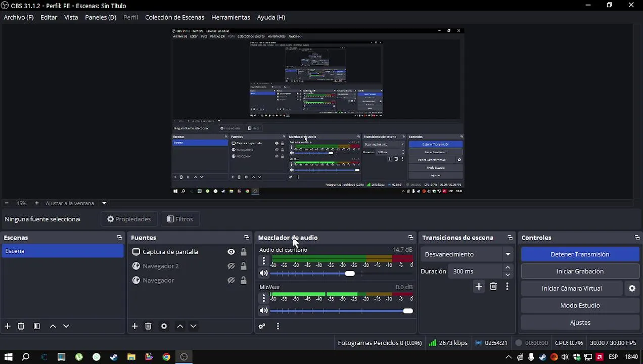Screen dimensions: 643x364
Task: Click Detener Transmisión to stop streaming
Action: click(580, 254)
